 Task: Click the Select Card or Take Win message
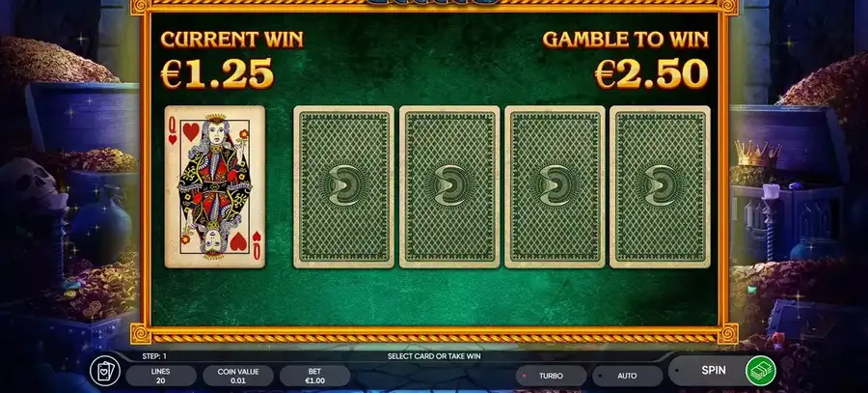(434, 356)
